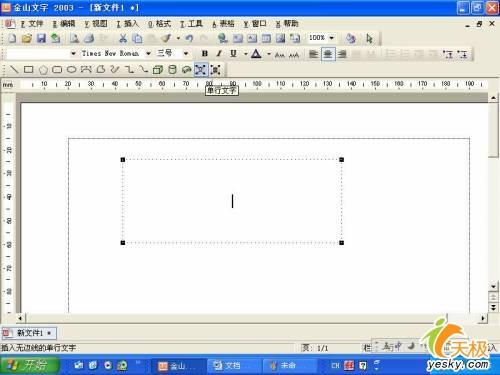The height and width of the screenshot is (375, 500).
Task: Open font color A swatch button
Action: click(x=256, y=53)
